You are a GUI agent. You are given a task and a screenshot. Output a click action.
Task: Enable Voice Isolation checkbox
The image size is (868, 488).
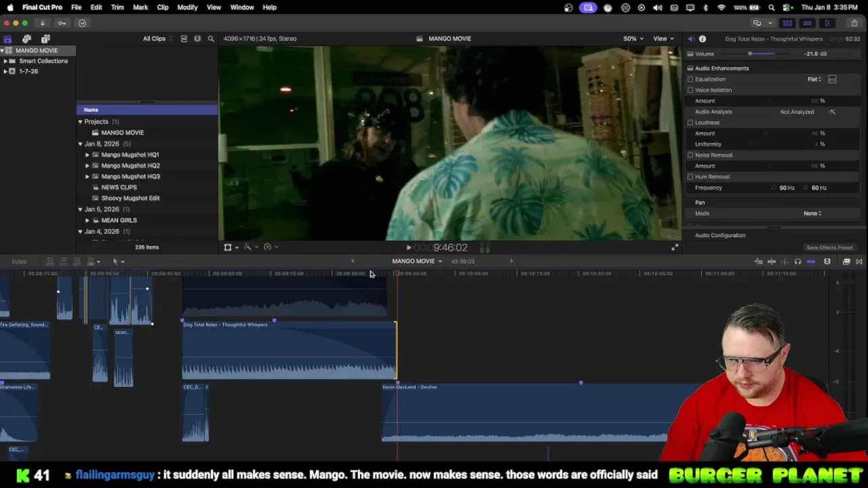pyautogui.click(x=690, y=90)
